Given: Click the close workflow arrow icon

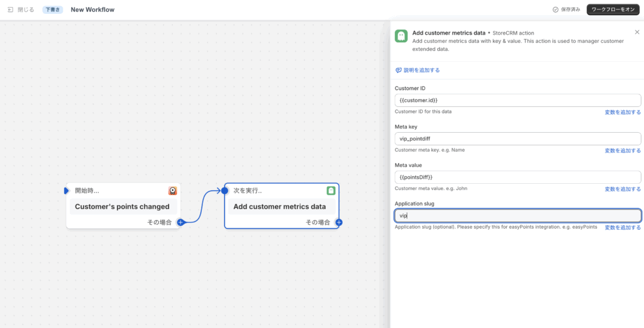Looking at the screenshot, I should 10,9.
